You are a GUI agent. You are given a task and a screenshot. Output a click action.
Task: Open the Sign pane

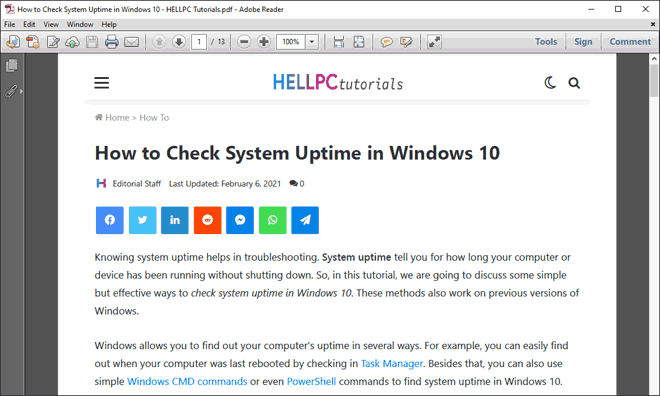coord(583,42)
